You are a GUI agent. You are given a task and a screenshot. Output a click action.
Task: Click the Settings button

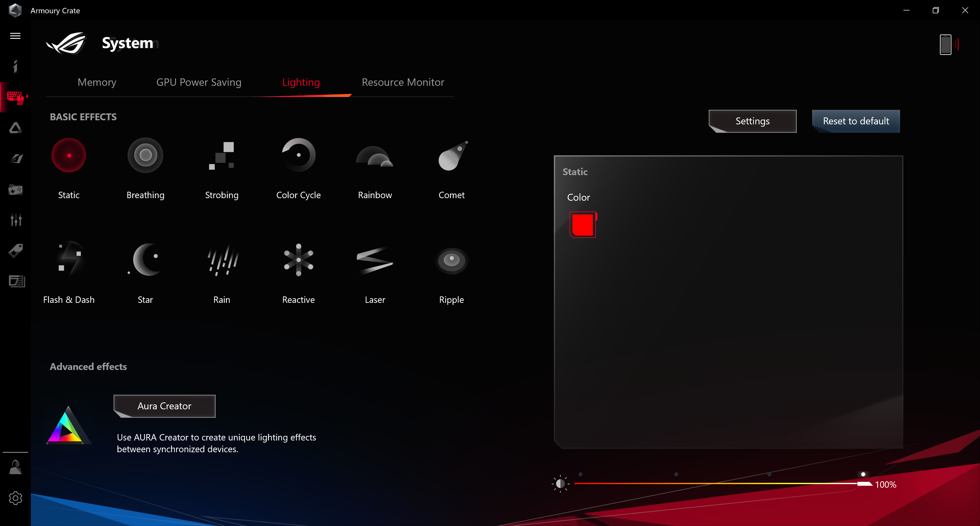point(752,121)
